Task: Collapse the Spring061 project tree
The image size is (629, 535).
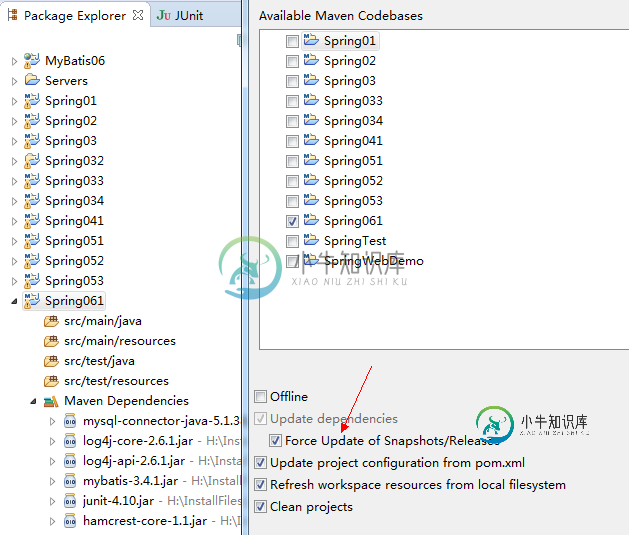Action: tap(14, 301)
